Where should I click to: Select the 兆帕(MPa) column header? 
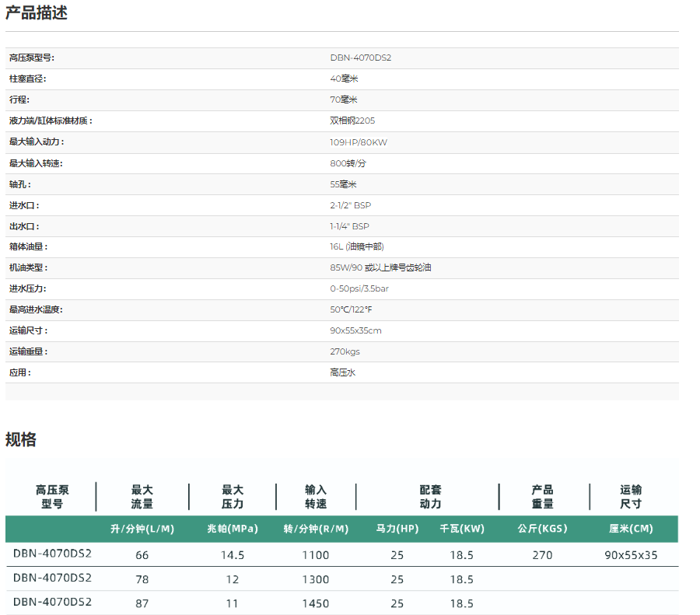233,529
